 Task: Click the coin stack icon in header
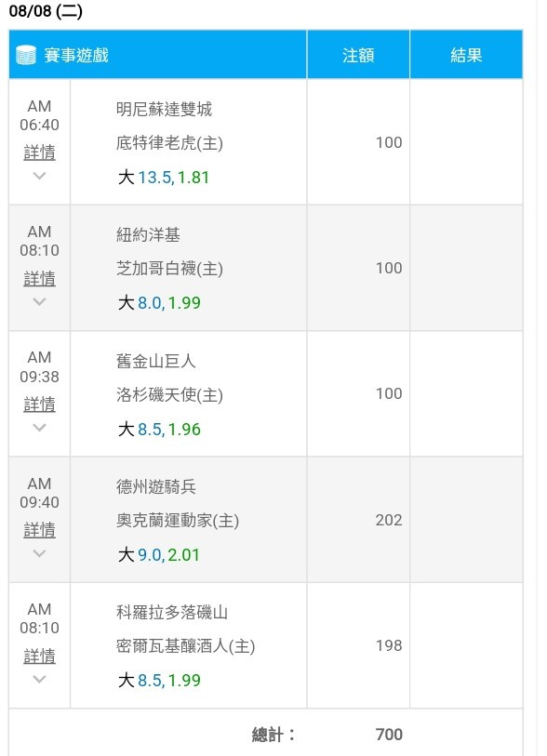pos(25,55)
